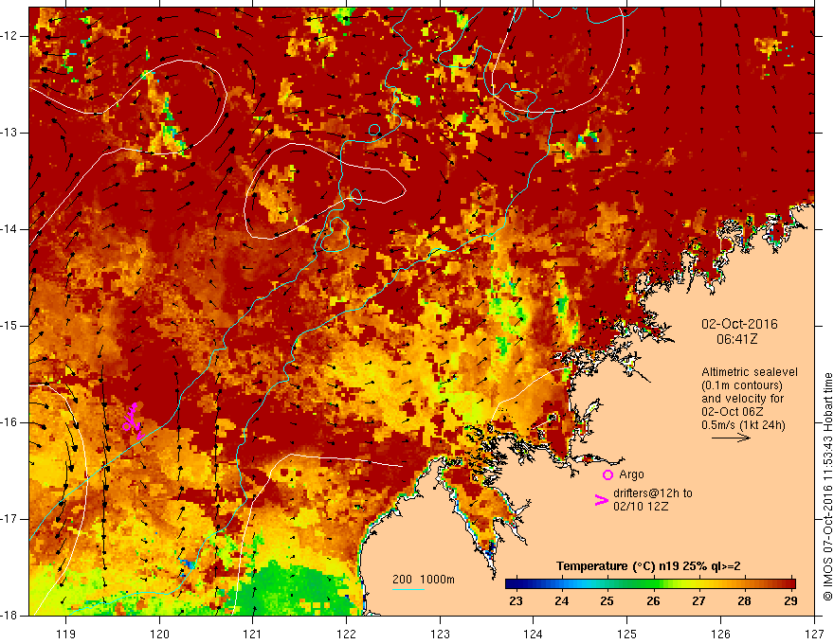834x644 pixels.
Task: Click the longitude axis label 119
Action: point(66,634)
